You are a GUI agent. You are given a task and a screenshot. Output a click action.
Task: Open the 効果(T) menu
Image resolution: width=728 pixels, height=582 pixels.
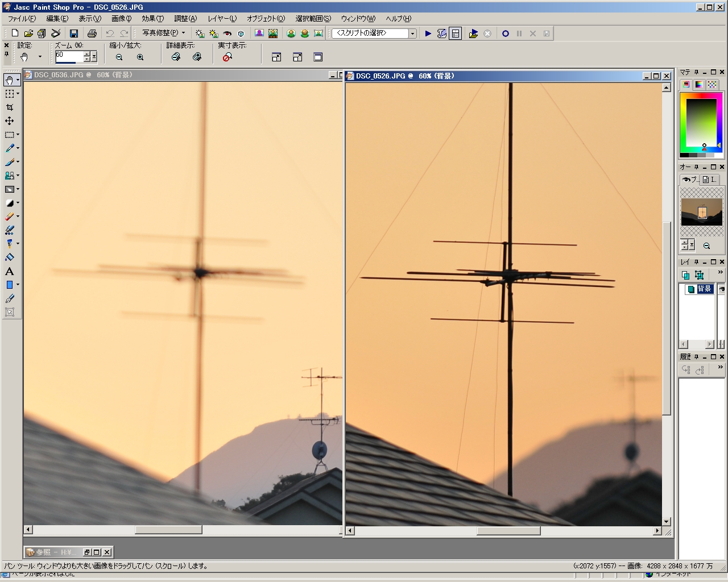tap(152, 19)
